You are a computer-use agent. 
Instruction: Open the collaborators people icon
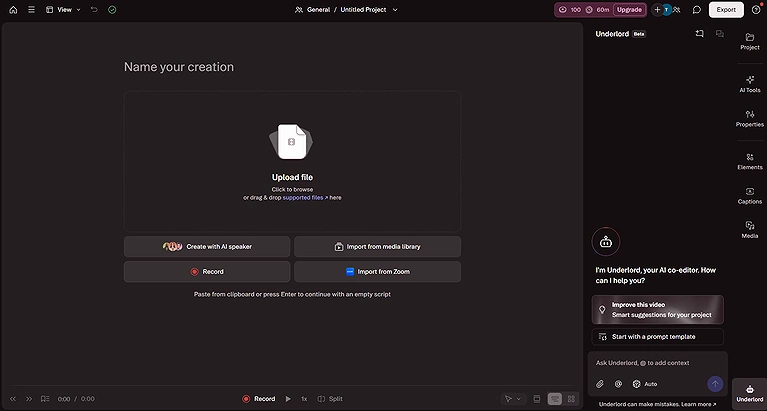(x=677, y=10)
